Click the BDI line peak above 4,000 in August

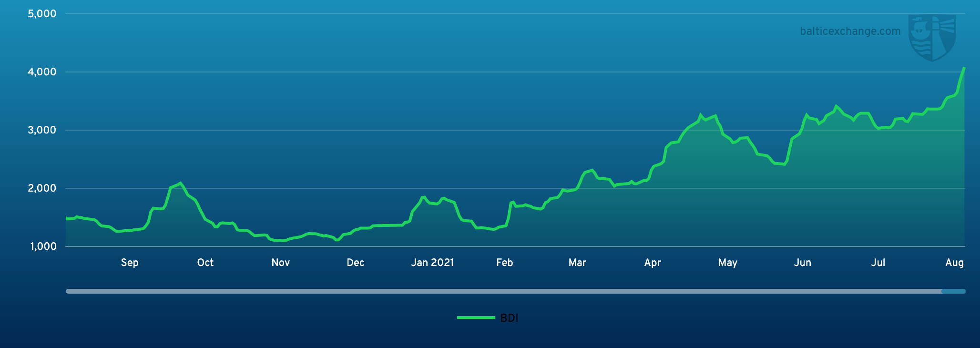[x=964, y=68]
